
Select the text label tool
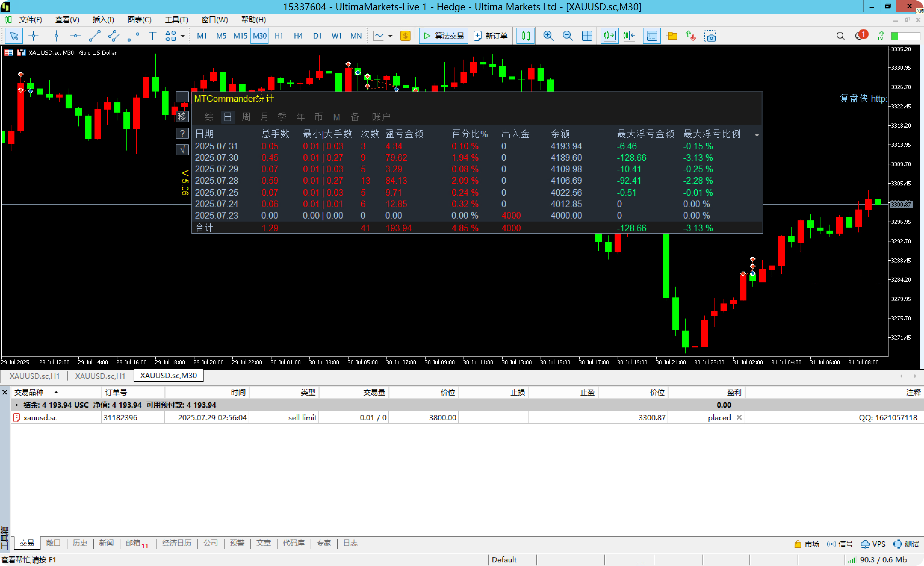[152, 36]
